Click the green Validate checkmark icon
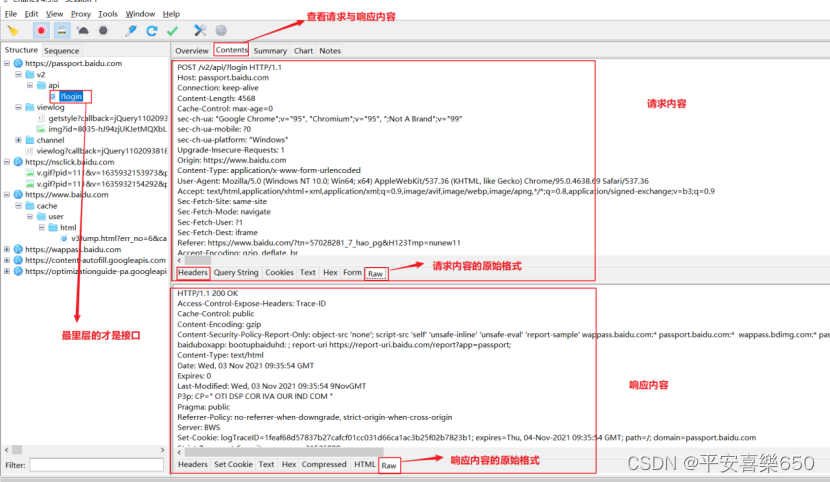The height and width of the screenshot is (482, 830). (173, 31)
